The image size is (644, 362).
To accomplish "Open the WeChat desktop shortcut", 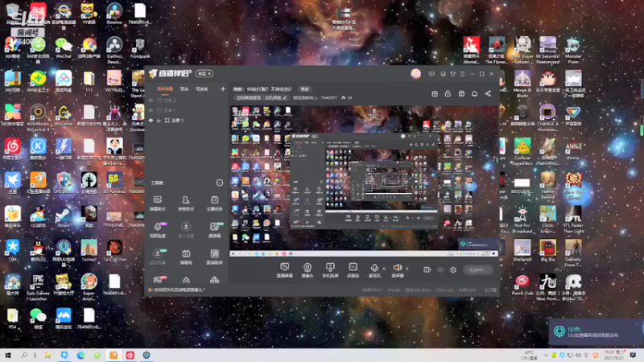I will (64, 47).
